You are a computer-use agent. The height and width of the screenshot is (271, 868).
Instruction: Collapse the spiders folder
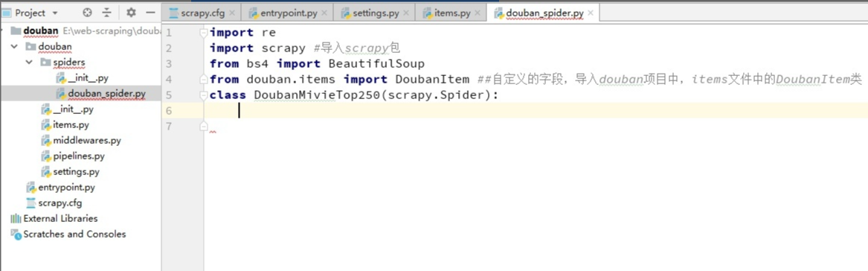[x=29, y=63]
